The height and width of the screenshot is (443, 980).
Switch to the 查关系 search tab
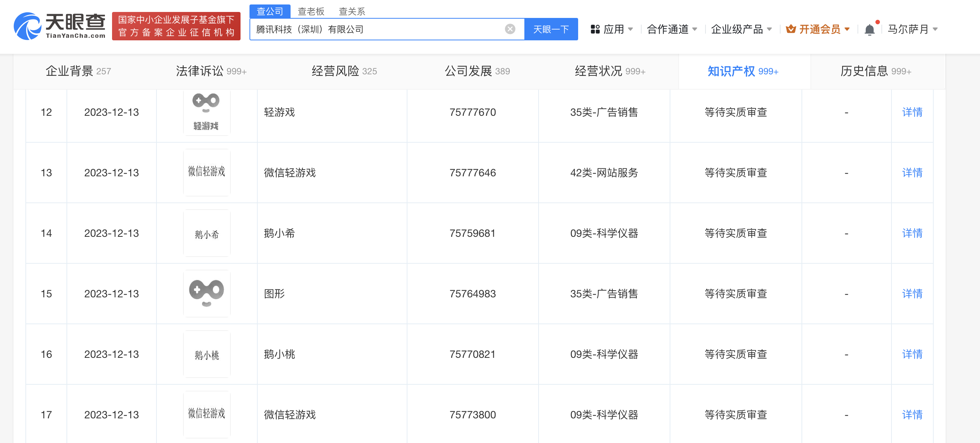pos(352,12)
